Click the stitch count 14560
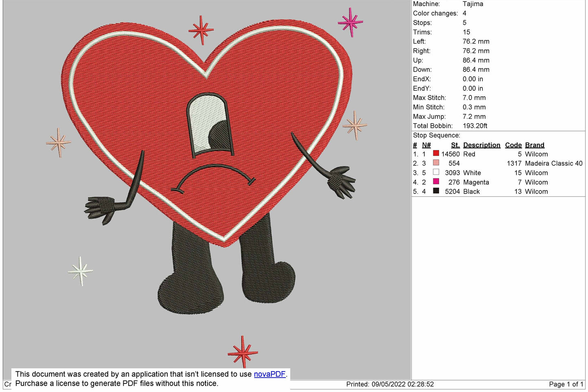This screenshot has width=588, height=392. 450,154
